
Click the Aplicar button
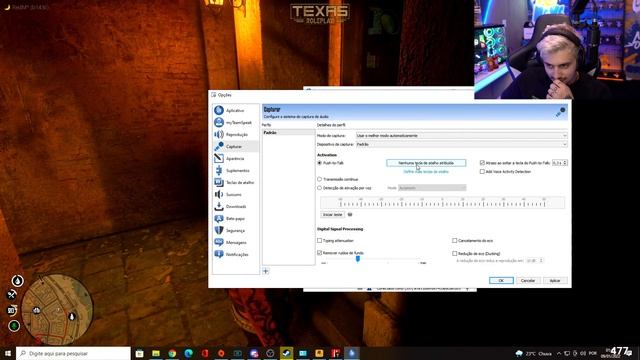click(555, 280)
